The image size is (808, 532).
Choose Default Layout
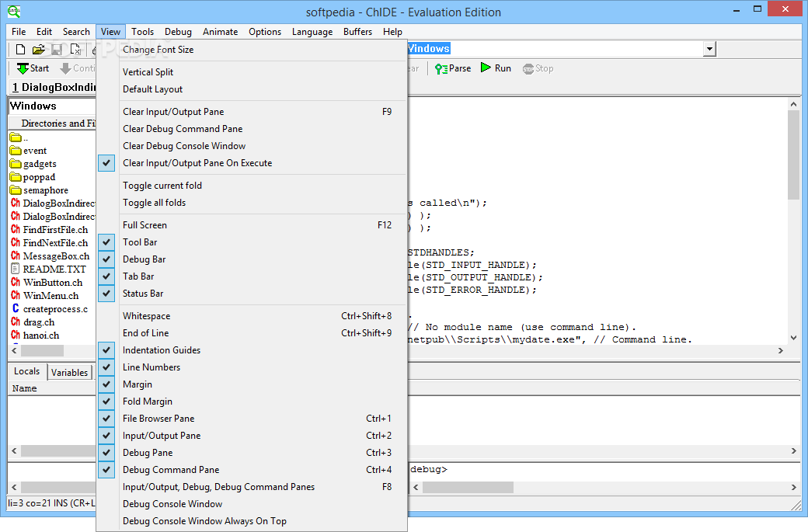click(252, 89)
